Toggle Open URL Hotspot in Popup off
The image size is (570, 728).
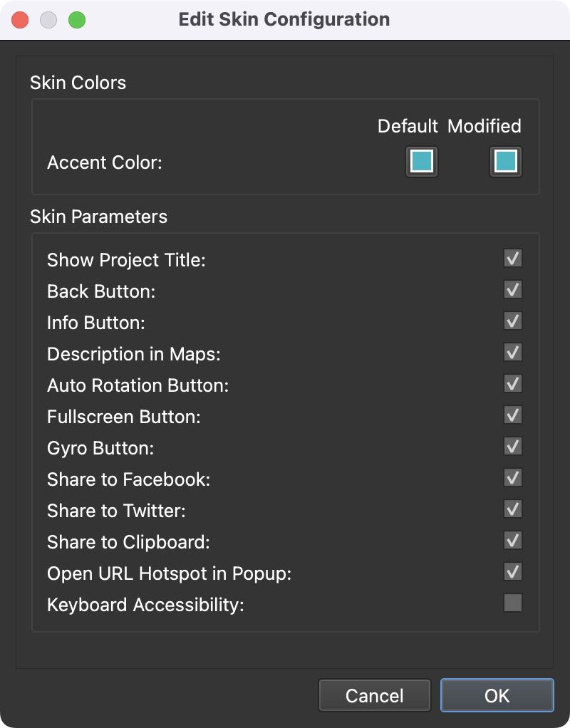coord(512,571)
